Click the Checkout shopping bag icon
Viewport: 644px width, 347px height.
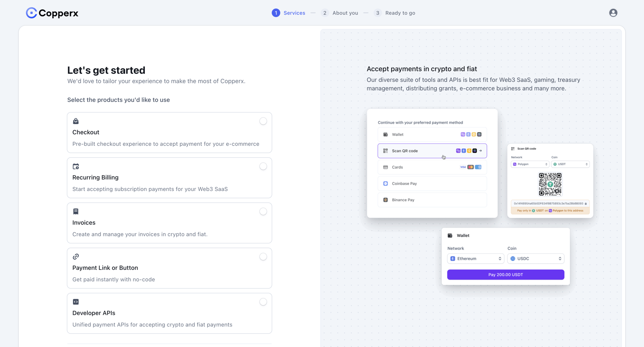[76, 121]
